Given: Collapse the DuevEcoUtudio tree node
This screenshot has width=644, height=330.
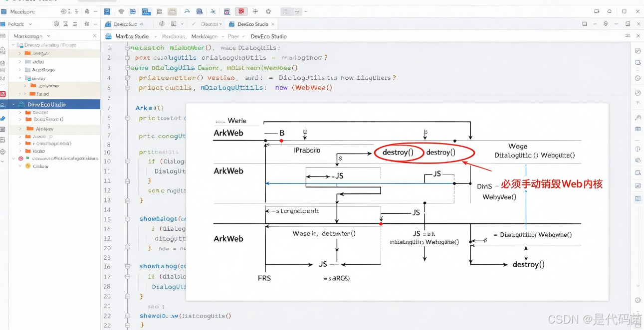Looking at the screenshot, I should pyautogui.click(x=13, y=105).
